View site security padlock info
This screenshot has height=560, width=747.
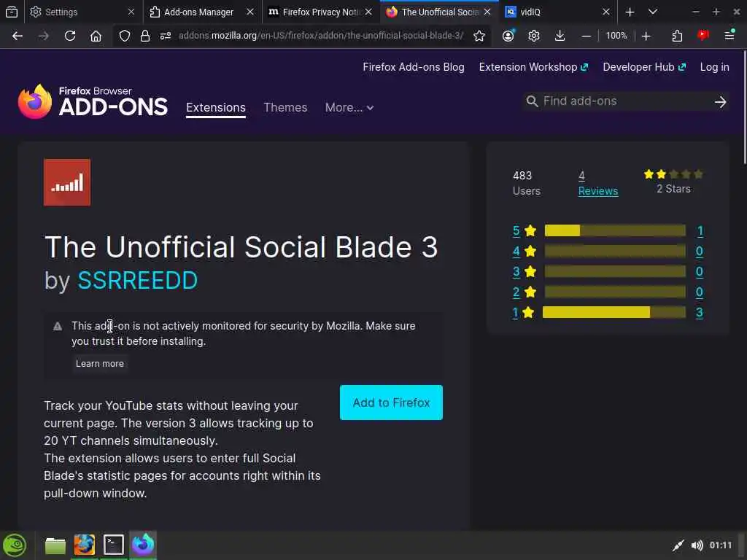coord(145,36)
